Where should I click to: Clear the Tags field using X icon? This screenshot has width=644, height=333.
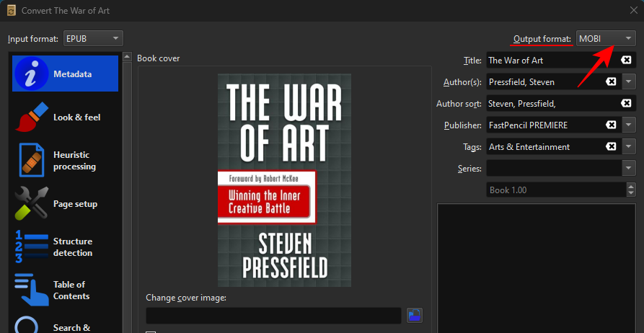point(611,147)
